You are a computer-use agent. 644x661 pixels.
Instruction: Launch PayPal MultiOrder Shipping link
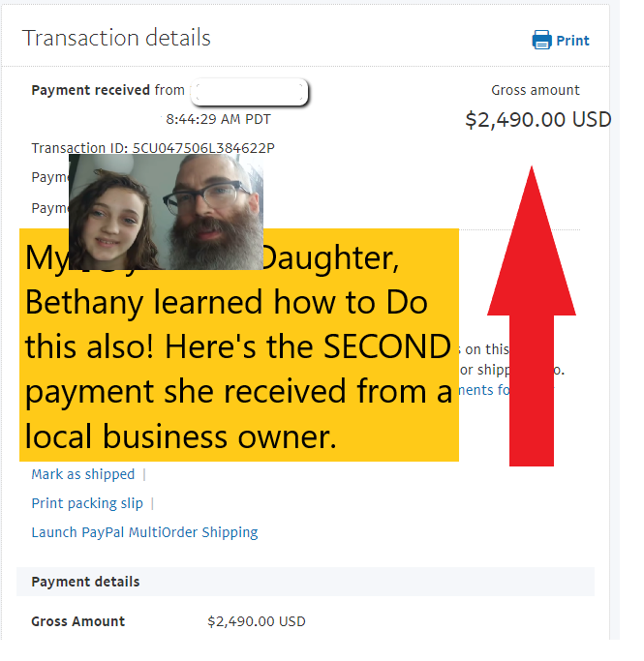[x=144, y=532]
